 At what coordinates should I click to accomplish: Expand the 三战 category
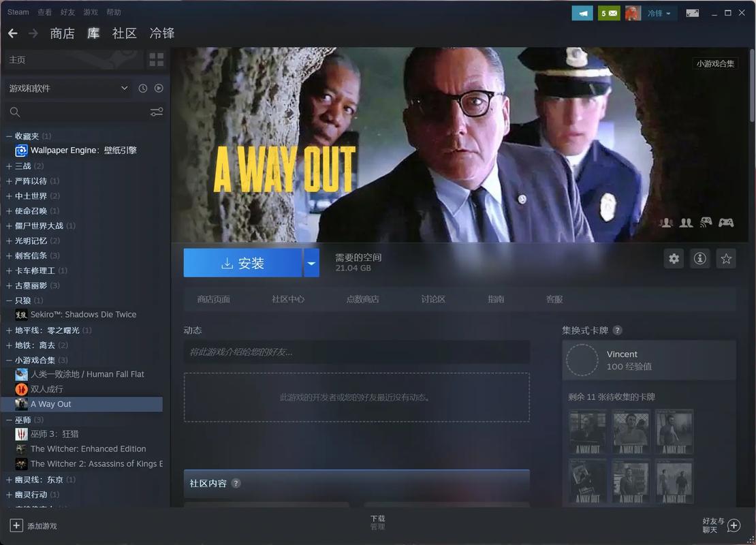(9, 166)
